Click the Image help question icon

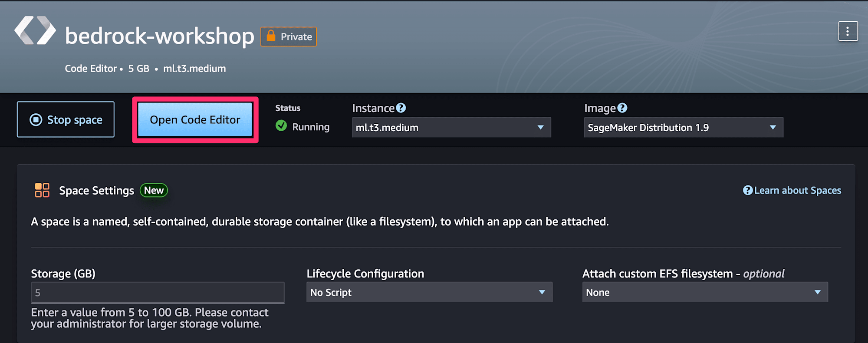(622, 108)
